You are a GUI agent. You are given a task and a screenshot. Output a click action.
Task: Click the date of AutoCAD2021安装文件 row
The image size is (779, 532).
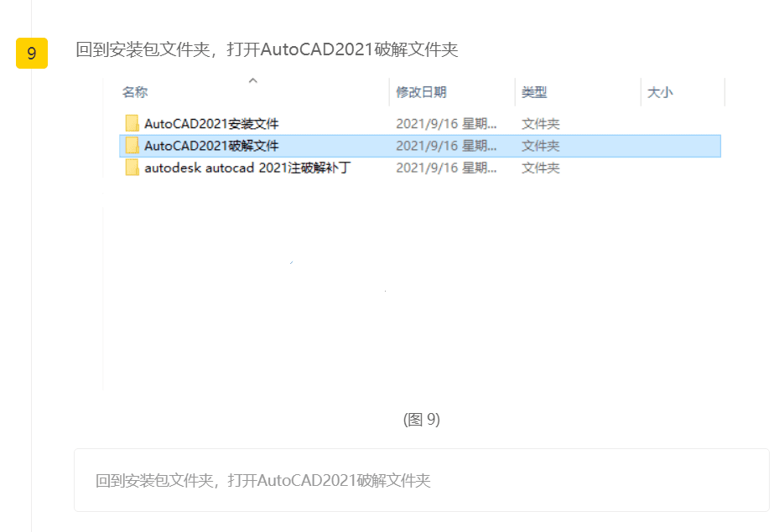[x=446, y=123]
